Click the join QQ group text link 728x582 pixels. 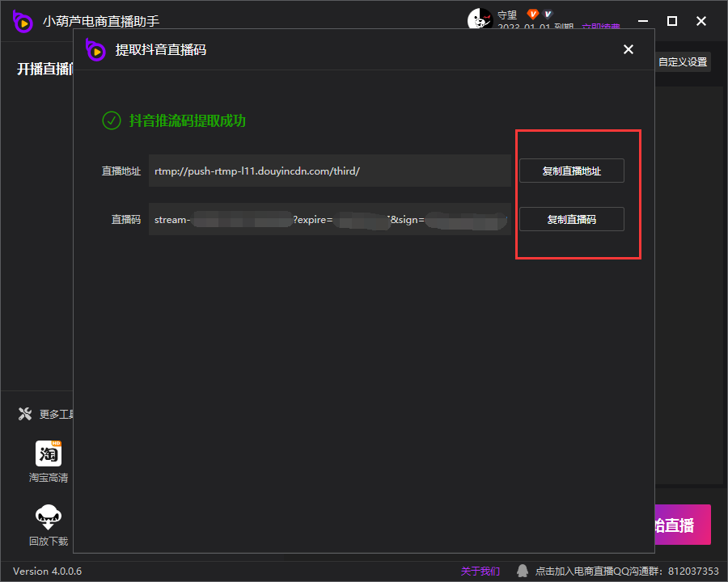pos(627,571)
